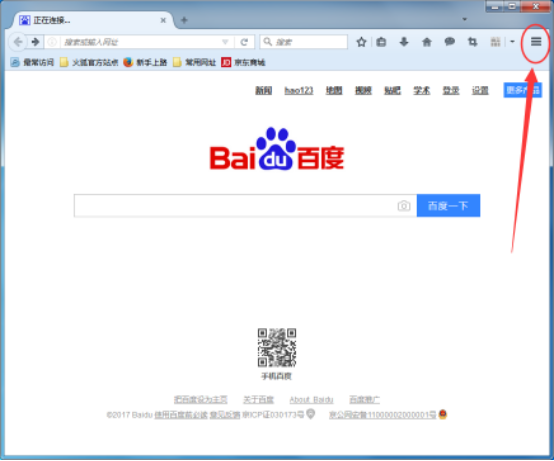Click the grid apps toolbar icon
The image size is (554, 461).
point(495,42)
